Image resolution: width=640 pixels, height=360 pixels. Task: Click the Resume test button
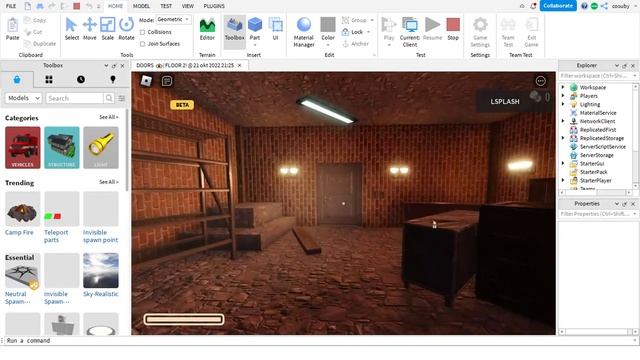pos(433,29)
